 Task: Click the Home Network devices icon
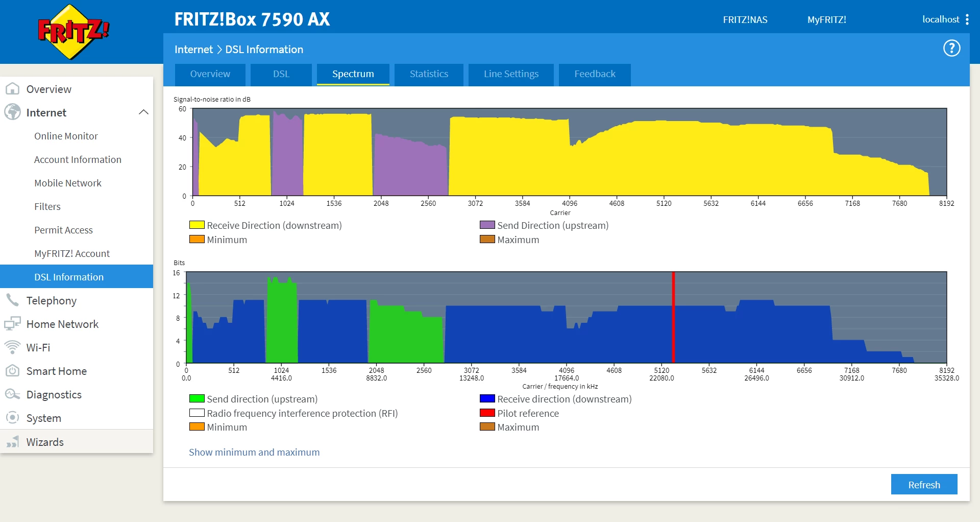coord(12,324)
